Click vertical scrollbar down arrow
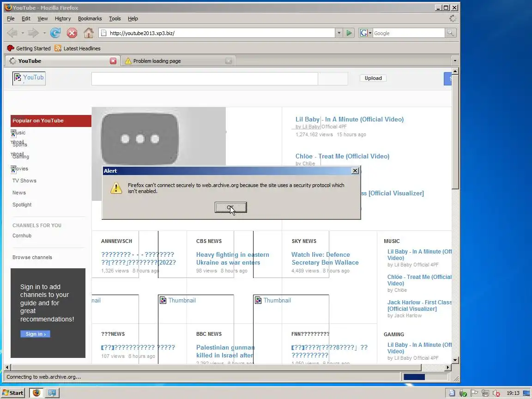Viewport: 532px width, 399px height. click(x=455, y=360)
